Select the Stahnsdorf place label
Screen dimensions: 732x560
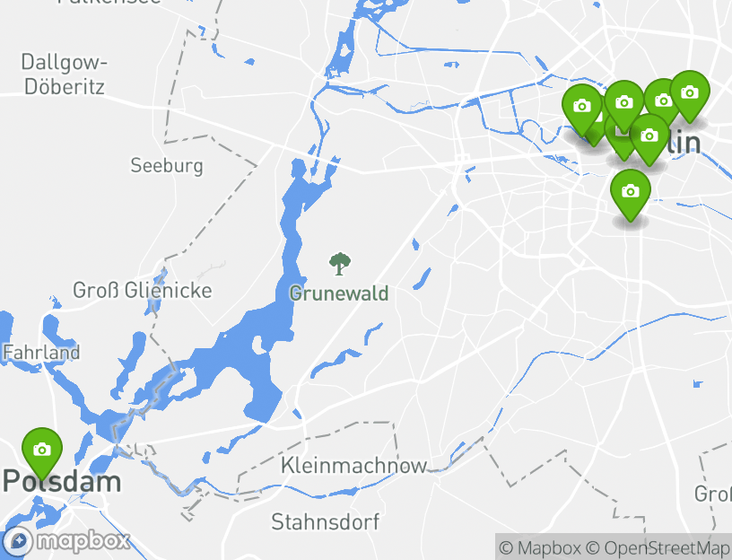click(326, 521)
